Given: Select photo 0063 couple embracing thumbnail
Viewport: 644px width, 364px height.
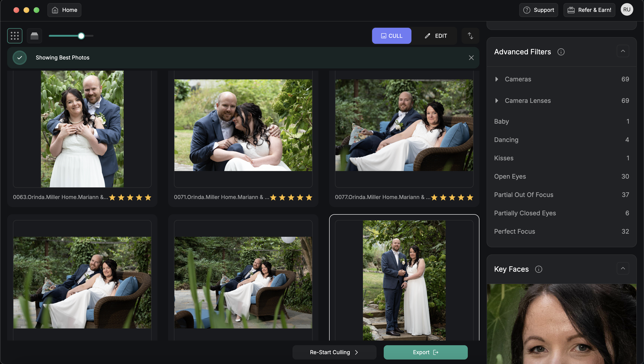Looking at the screenshot, I should [82, 129].
